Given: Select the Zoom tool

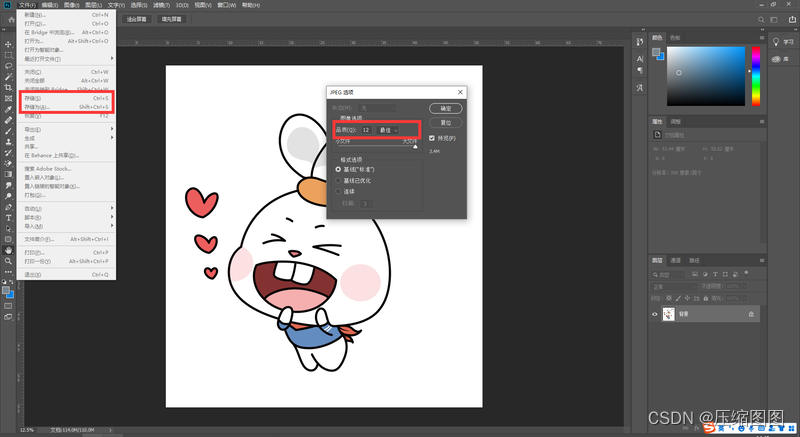Looking at the screenshot, I should tap(8, 261).
